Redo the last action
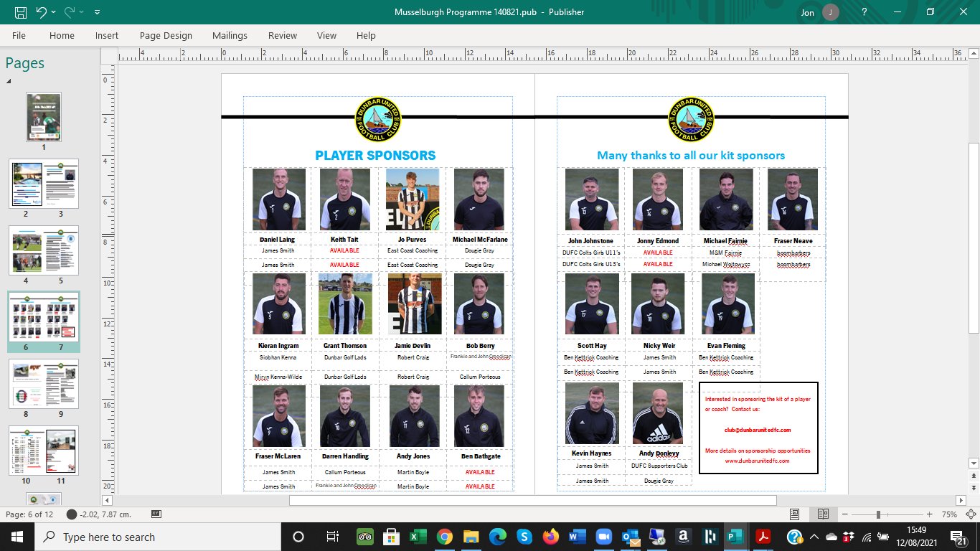This screenshot has height=551, width=980. 70,12
